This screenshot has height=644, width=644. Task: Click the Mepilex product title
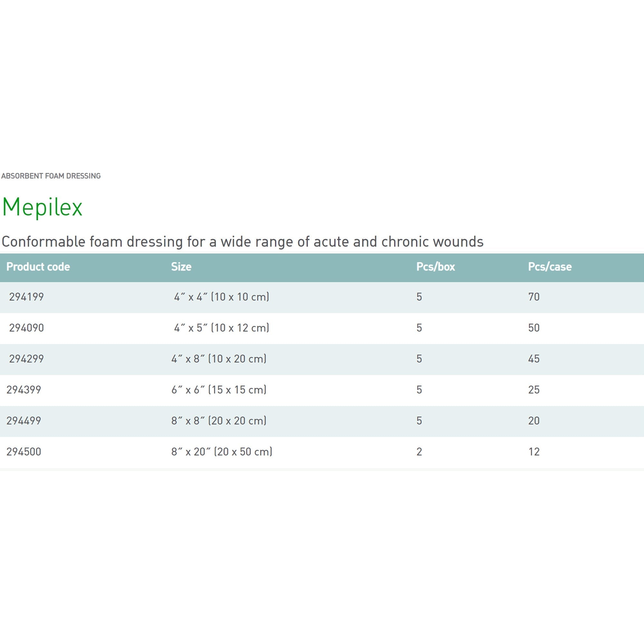pyautogui.click(x=42, y=207)
